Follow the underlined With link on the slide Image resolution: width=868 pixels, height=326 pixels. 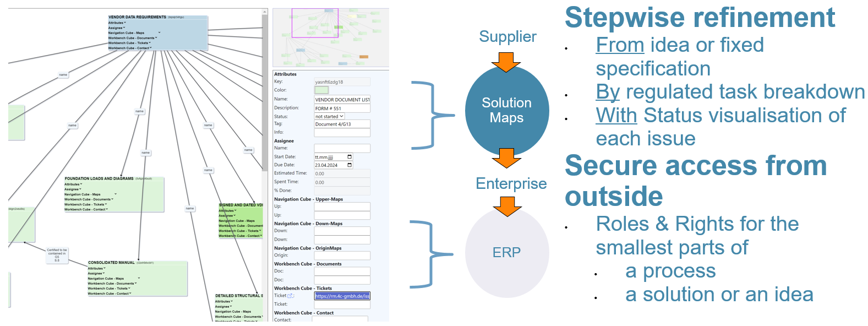(616, 116)
